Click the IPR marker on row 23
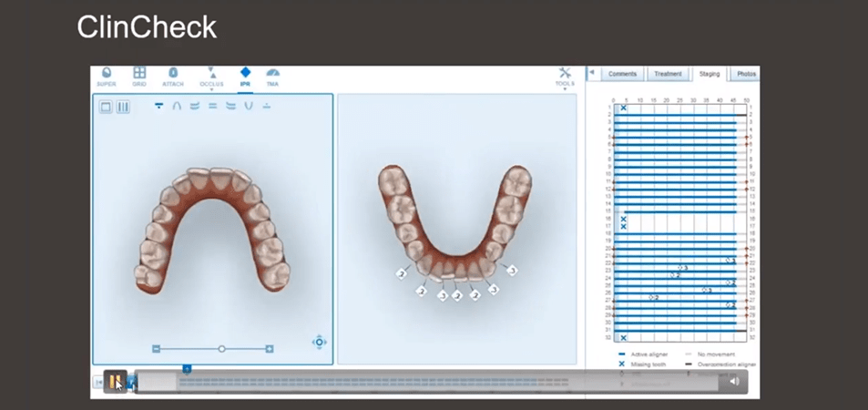The image size is (868, 410). click(682, 268)
